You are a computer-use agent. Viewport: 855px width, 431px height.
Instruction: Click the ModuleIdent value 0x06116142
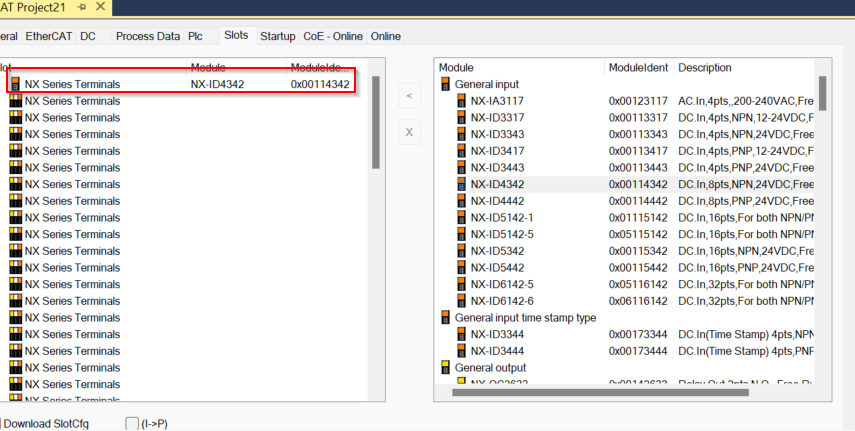(x=638, y=301)
